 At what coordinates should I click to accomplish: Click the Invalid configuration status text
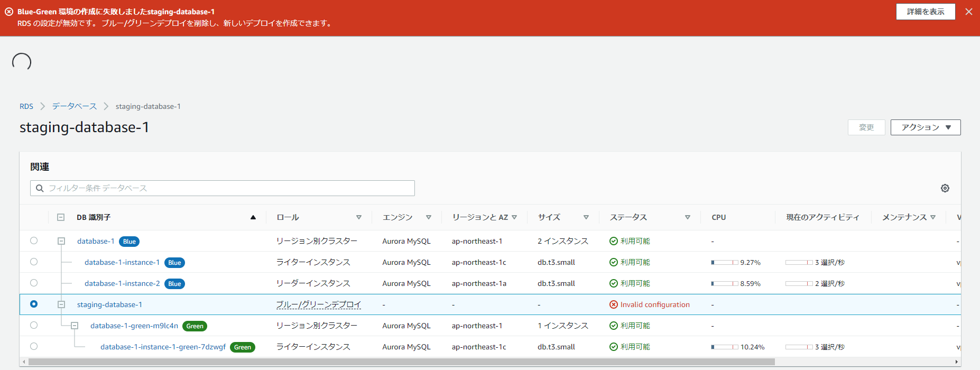pyautogui.click(x=655, y=304)
